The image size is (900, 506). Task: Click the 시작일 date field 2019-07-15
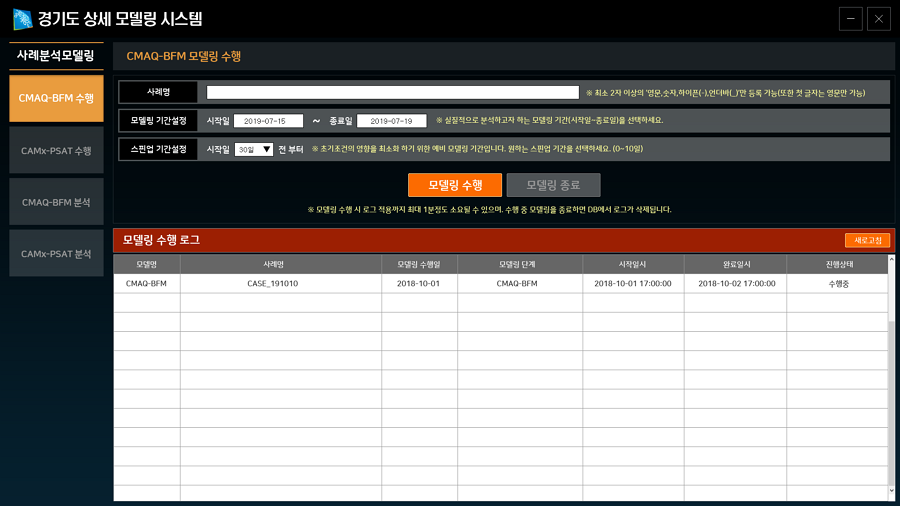[x=268, y=121]
